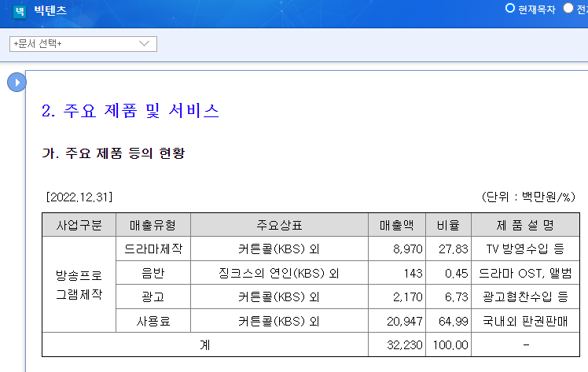588x372 pixels.
Task: Click 커튼콜(KBS) 외 in 드라마제작 row
Action: click(x=279, y=249)
